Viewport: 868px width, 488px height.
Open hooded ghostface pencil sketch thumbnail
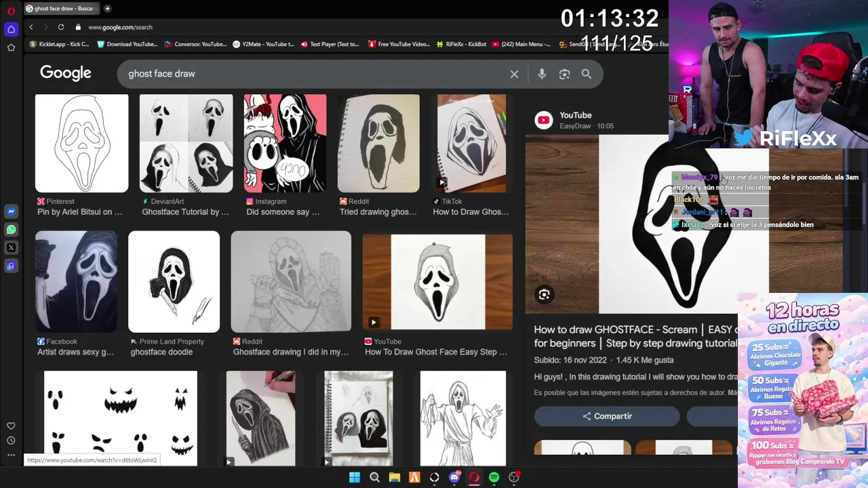coord(260,418)
